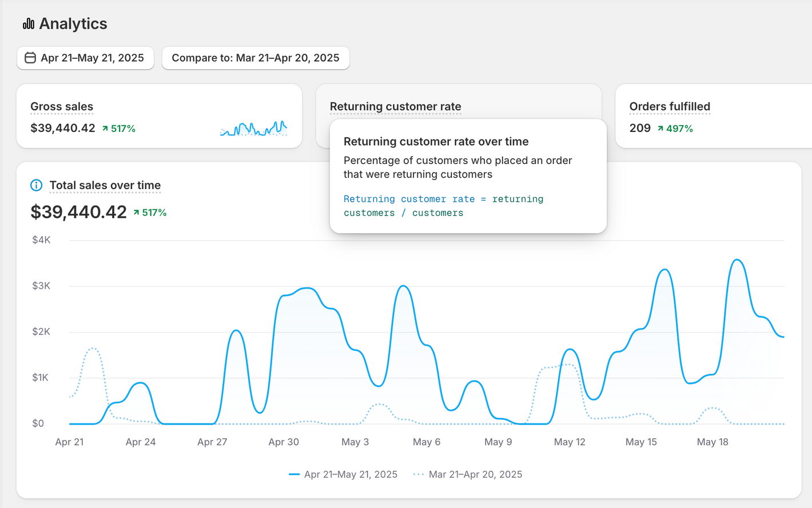Open the Orders fulfilled card title
This screenshot has height=508, width=812.
(670, 107)
